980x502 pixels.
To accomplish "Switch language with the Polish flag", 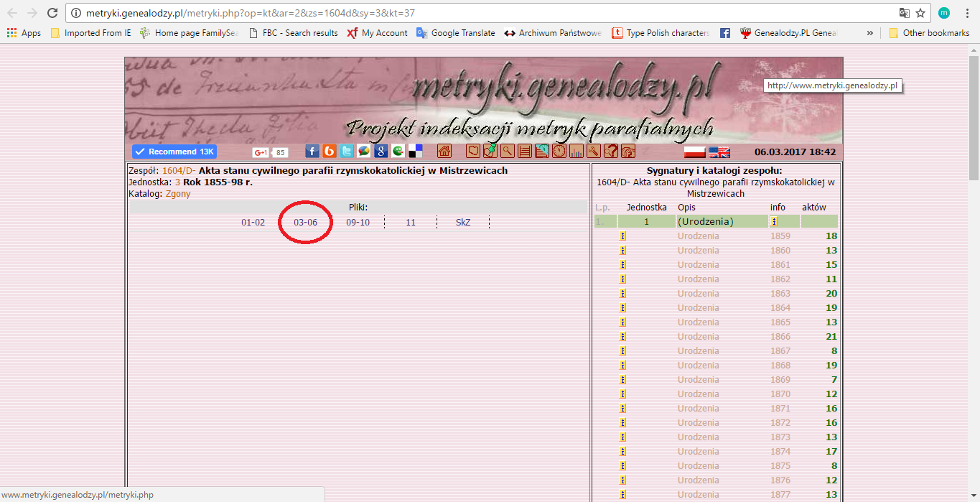I will click(694, 152).
